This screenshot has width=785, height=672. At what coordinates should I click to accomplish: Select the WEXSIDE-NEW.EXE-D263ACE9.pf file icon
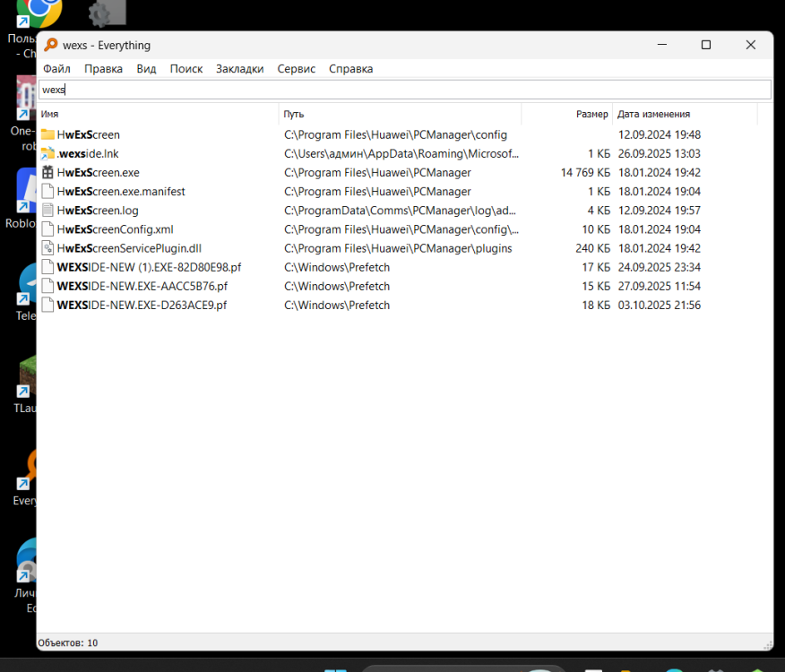(47, 305)
